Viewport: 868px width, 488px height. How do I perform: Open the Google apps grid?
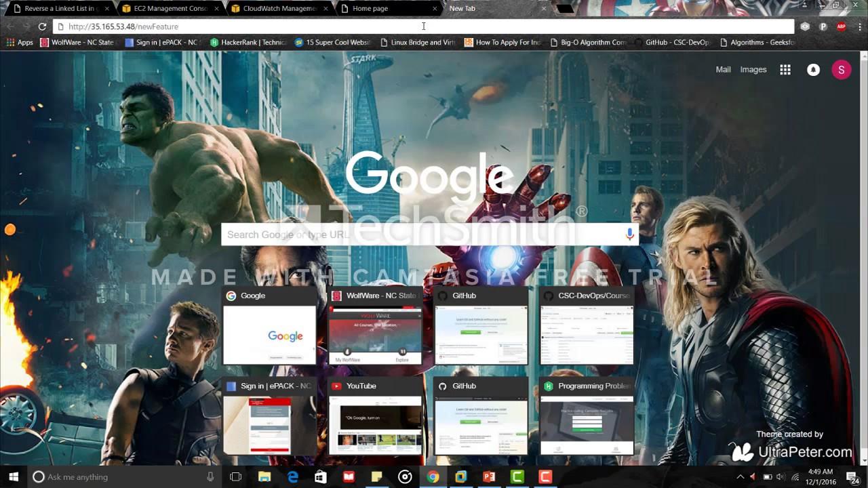pyautogui.click(x=785, y=70)
